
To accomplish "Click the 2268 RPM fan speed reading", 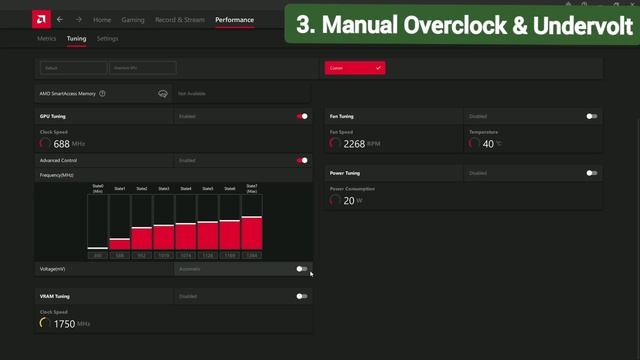I will coord(362,144).
